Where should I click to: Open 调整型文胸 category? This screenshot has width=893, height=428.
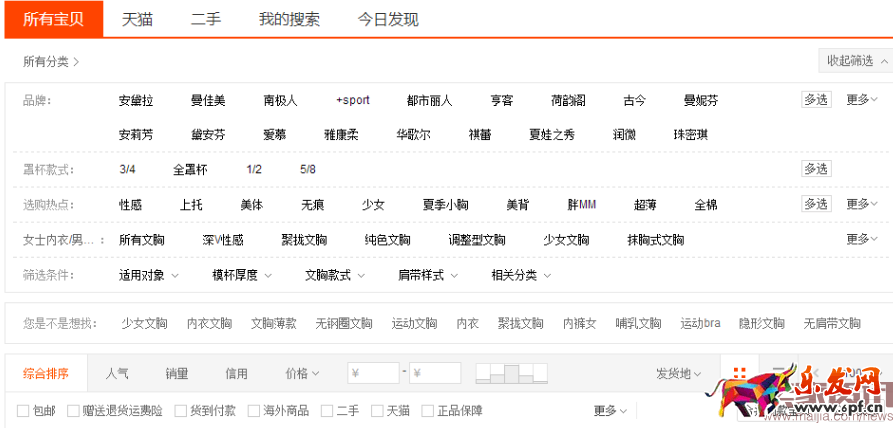coord(477,240)
